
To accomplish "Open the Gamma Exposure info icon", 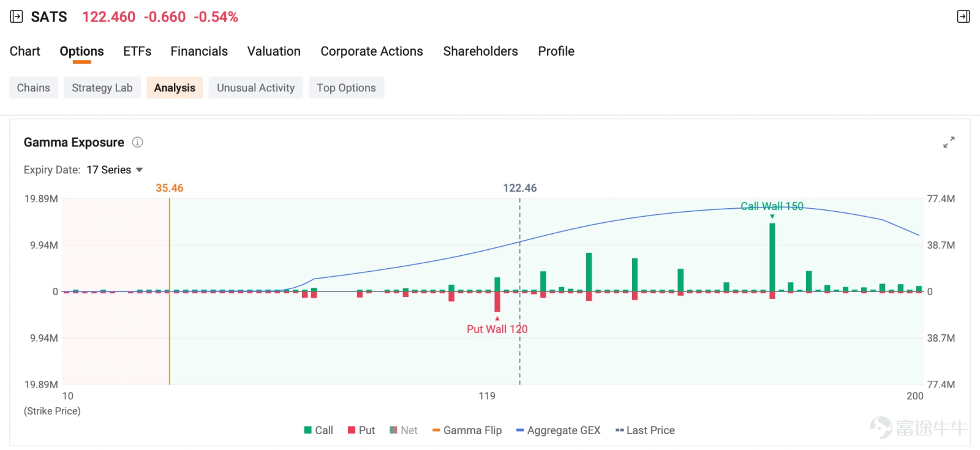I will (138, 142).
